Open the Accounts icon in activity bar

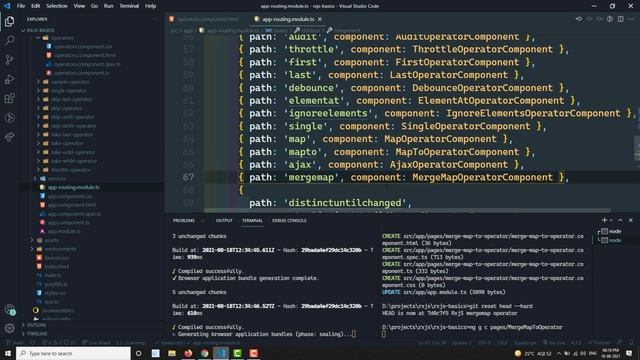[x=10, y=310]
